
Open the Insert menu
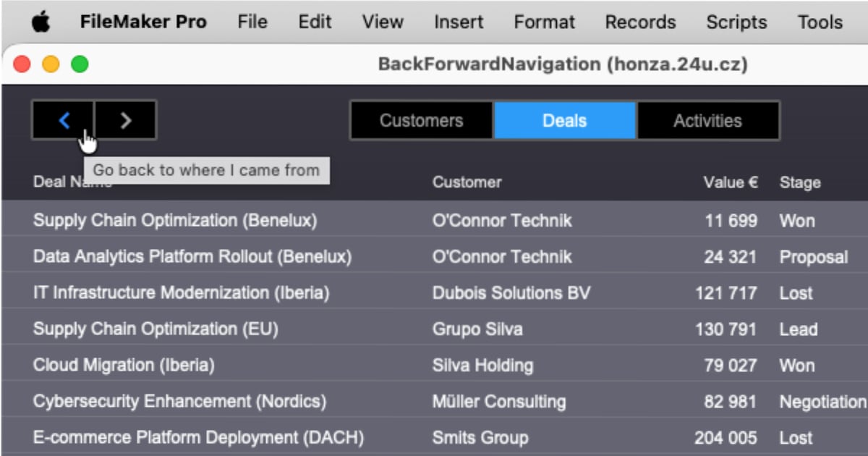pyautogui.click(x=459, y=22)
